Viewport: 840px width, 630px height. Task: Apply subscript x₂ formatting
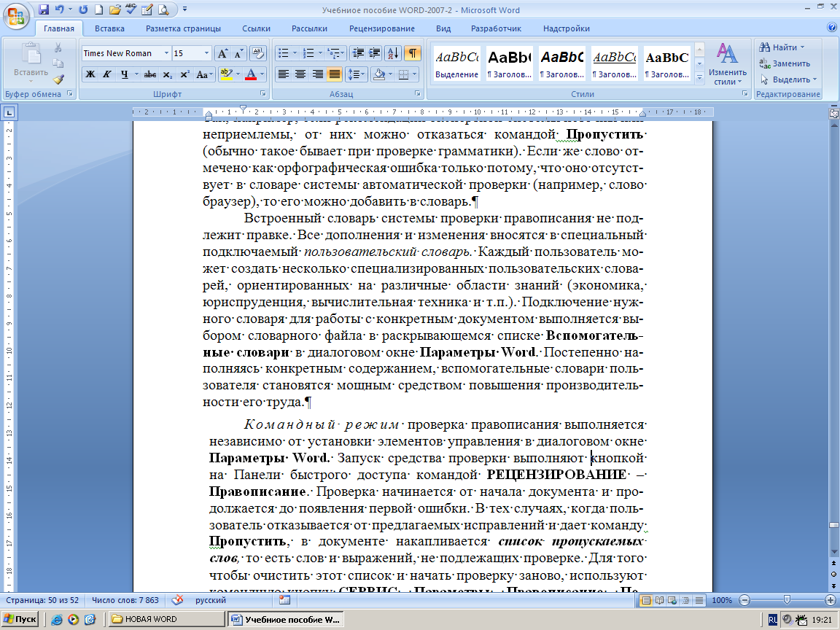167,74
